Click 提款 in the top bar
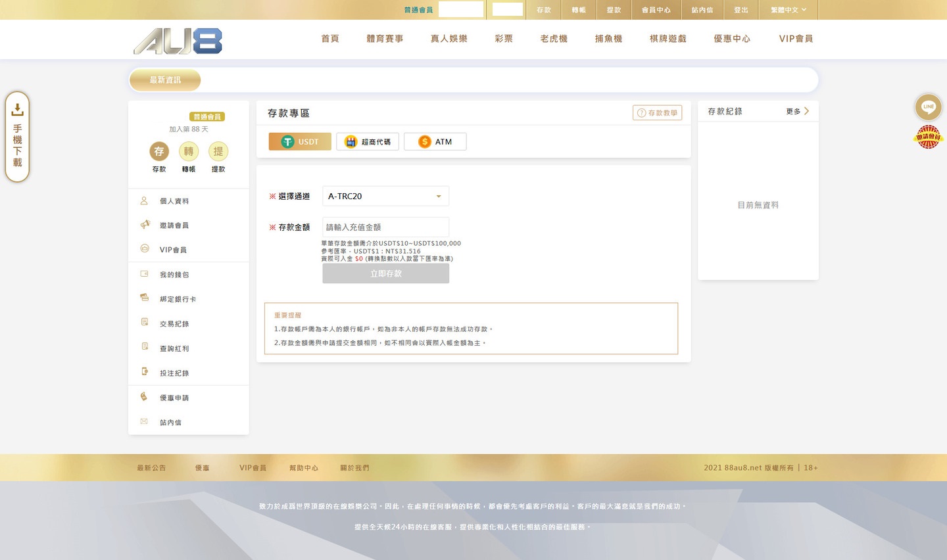 [x=614, y=10]
